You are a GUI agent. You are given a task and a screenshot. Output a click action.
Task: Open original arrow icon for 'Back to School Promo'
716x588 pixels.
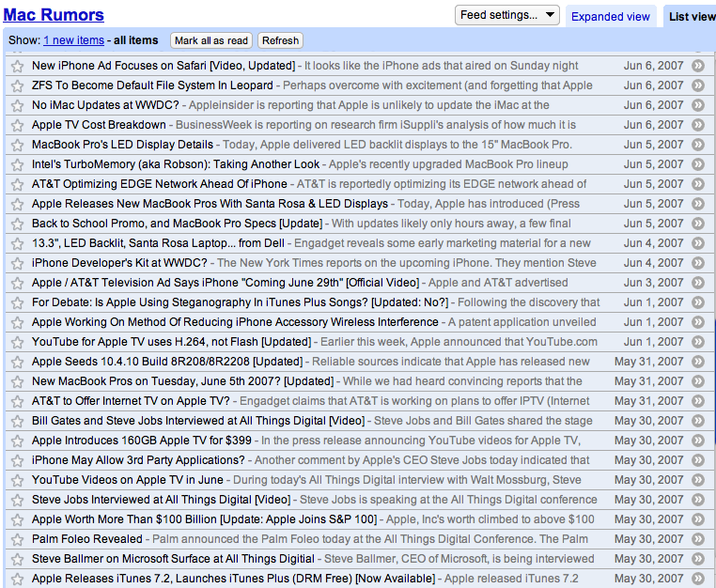click(x=698, y=224)
